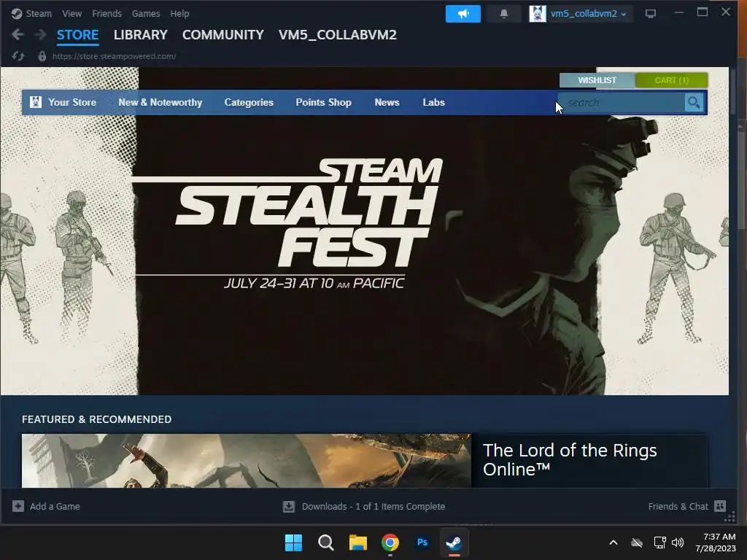The height and width of the screenshot is (560, 747).
Task: Click the forward navigation arrow in Steam
Action: click(x=41, y=35)
